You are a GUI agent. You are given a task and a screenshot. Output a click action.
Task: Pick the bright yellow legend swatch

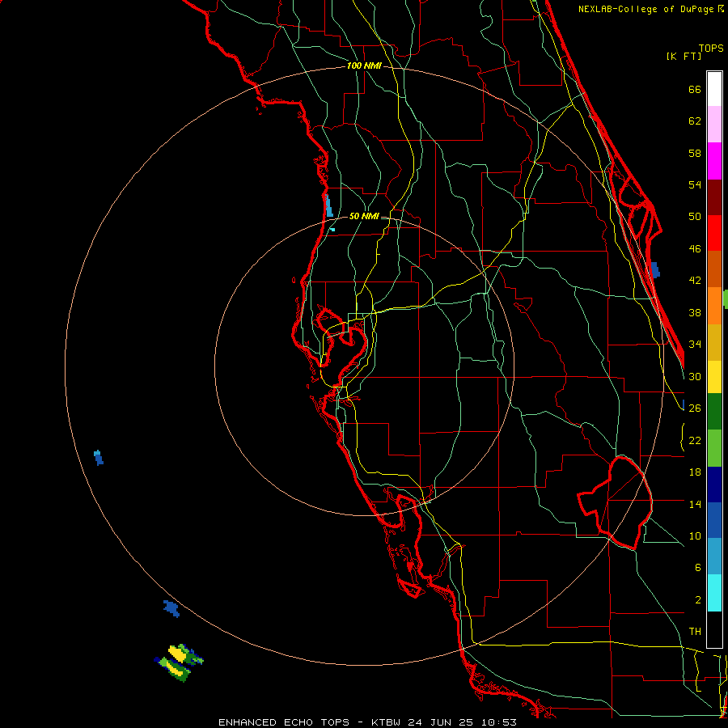pyautogui.click(x=714, y=377)
